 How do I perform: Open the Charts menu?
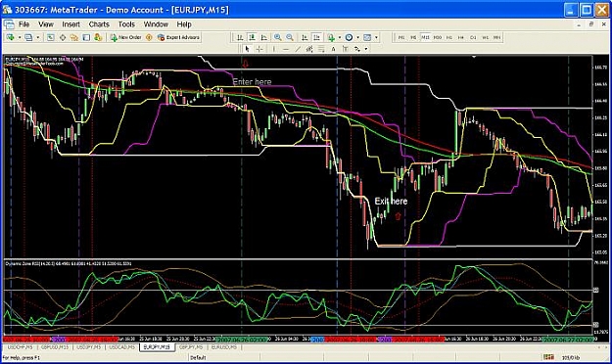99,24
